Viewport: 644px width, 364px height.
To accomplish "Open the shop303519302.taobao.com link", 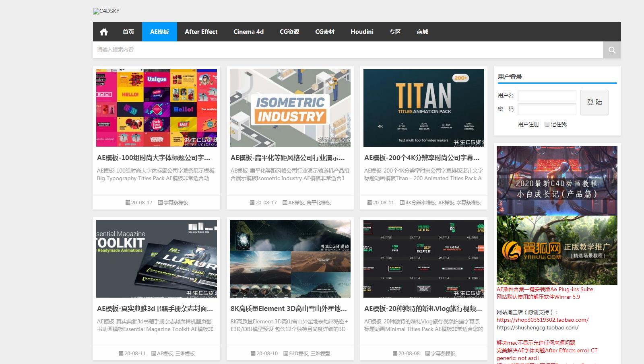I will pos(542,320).
